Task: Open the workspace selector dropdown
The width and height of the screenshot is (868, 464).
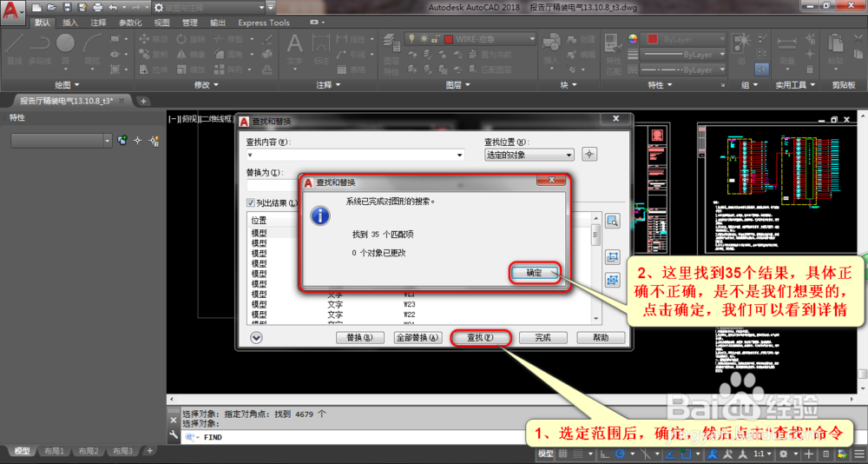Action: point(262,8)
